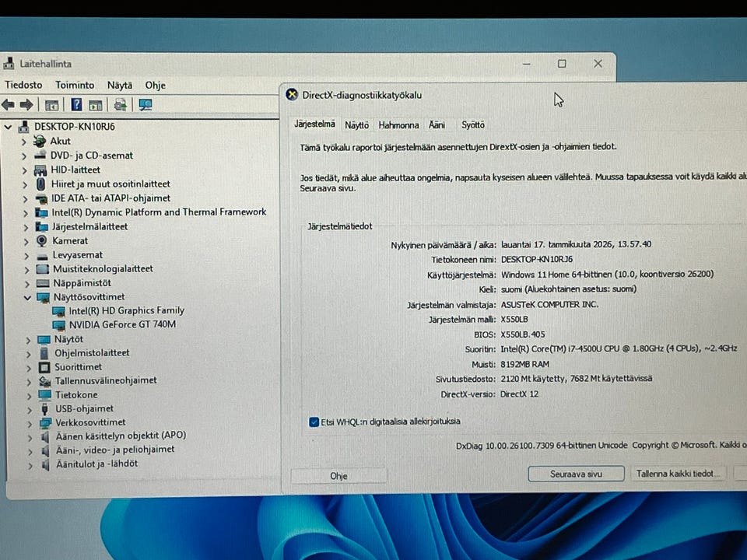747x560 pixels.
Task: Click the NVIDIA GeForce GT 740M adapter icon
Action: pyautogui.click(x=59, y=325)
